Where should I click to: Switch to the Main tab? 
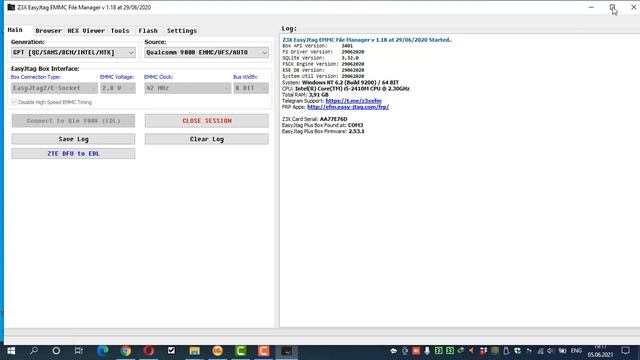(15, 30)
